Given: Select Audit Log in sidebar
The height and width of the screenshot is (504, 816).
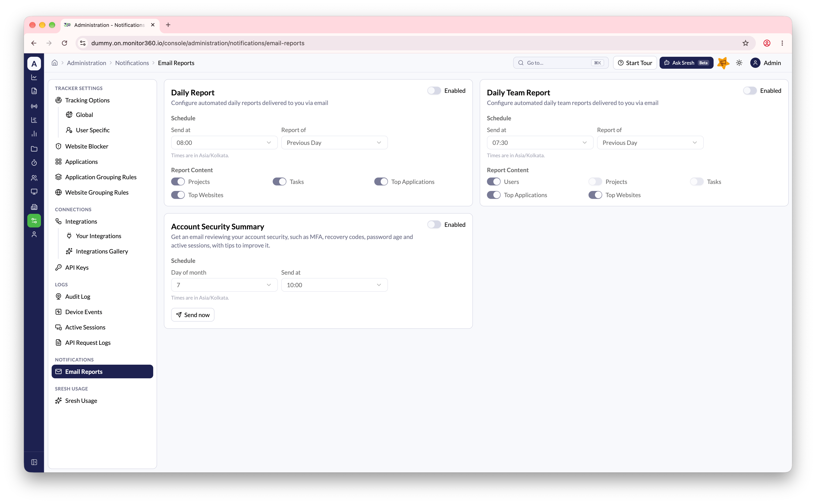Looking at the screenshot, I should (102, 297).
